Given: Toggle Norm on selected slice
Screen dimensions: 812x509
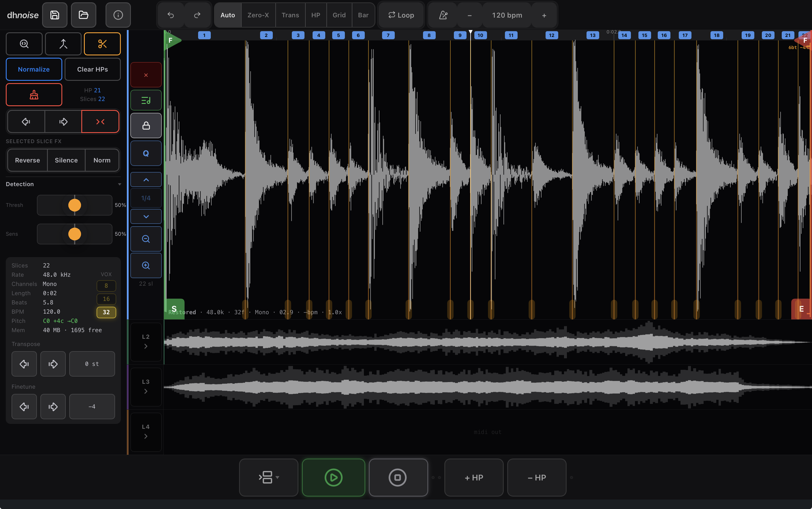Looking at the screenshot, I should (x=102, y=160).
